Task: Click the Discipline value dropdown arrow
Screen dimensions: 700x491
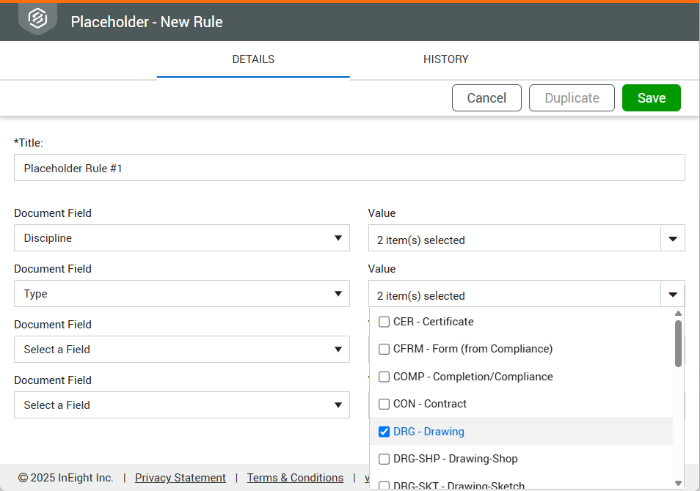Action: [672, 239]
